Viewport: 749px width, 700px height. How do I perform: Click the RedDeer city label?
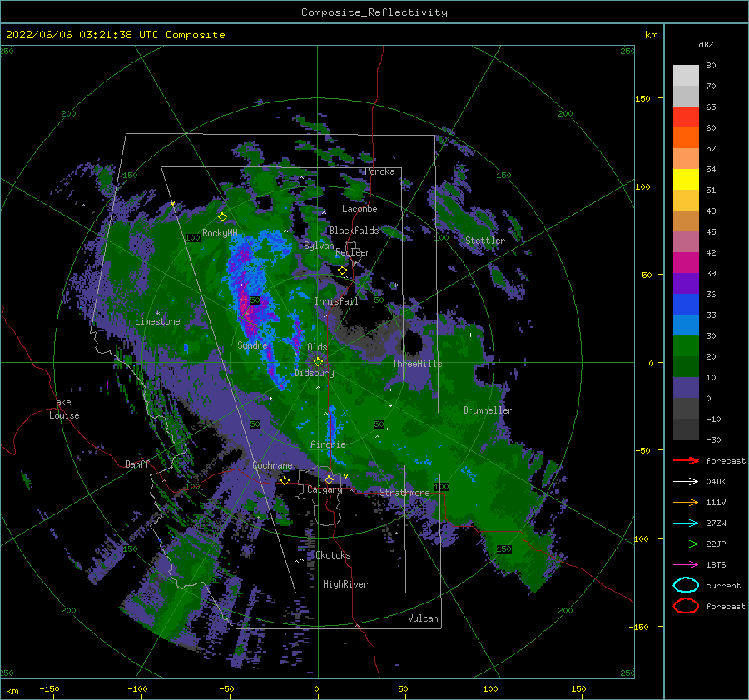(353, 252)
